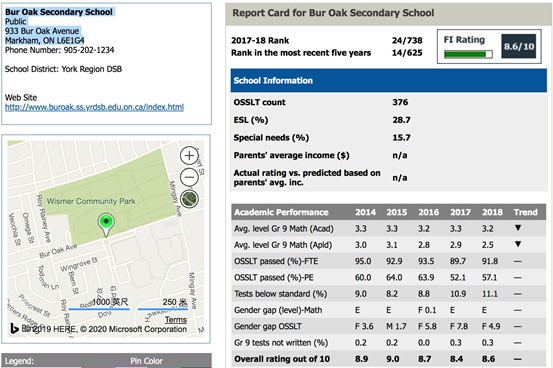Zoom out on the map
The width and height of the screenshot is (553, 368).
(x=189, y=177)
